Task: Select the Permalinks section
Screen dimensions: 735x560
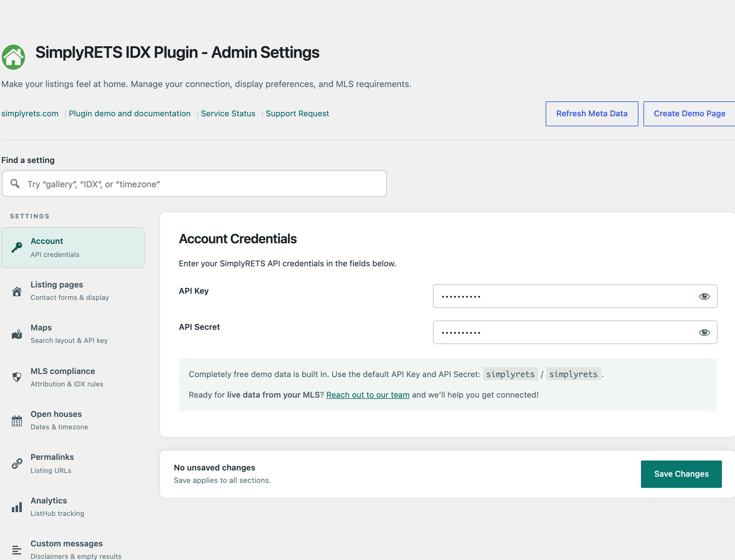Action: (73, 463)
